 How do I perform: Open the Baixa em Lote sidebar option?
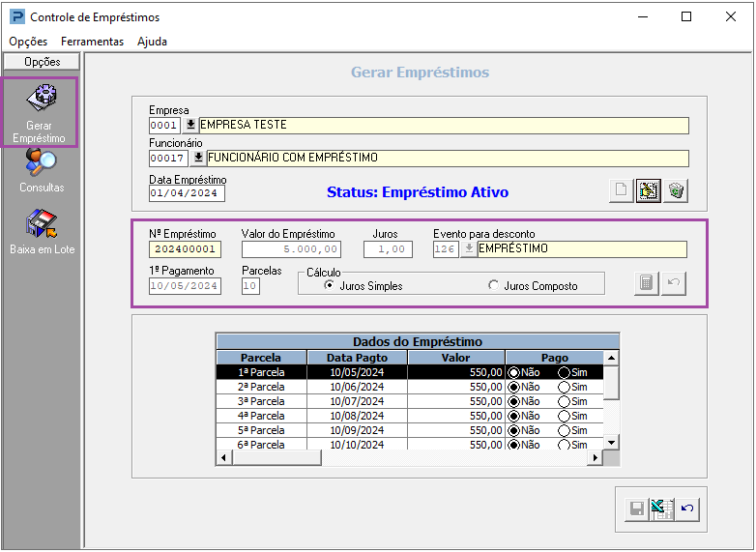[x=42, y=232]
